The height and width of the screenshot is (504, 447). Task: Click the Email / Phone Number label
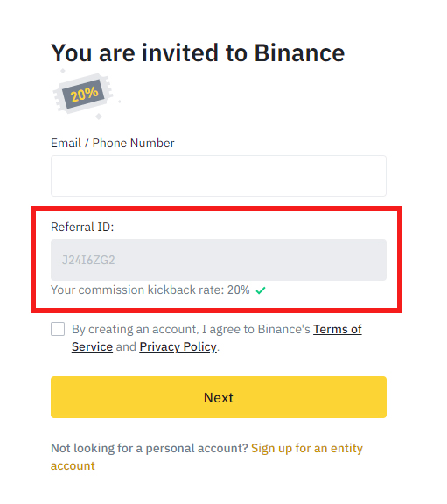pyautogui.click(x=113, y=143)
